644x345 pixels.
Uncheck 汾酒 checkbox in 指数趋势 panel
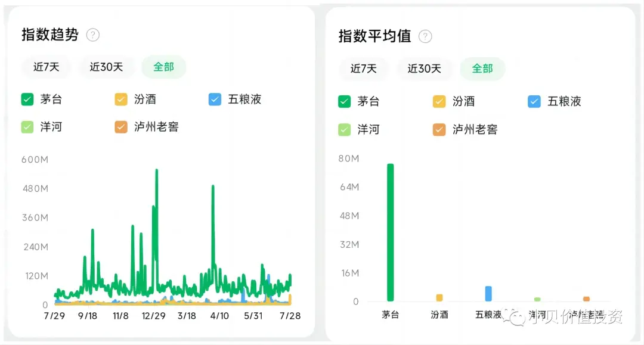[120, 100]
